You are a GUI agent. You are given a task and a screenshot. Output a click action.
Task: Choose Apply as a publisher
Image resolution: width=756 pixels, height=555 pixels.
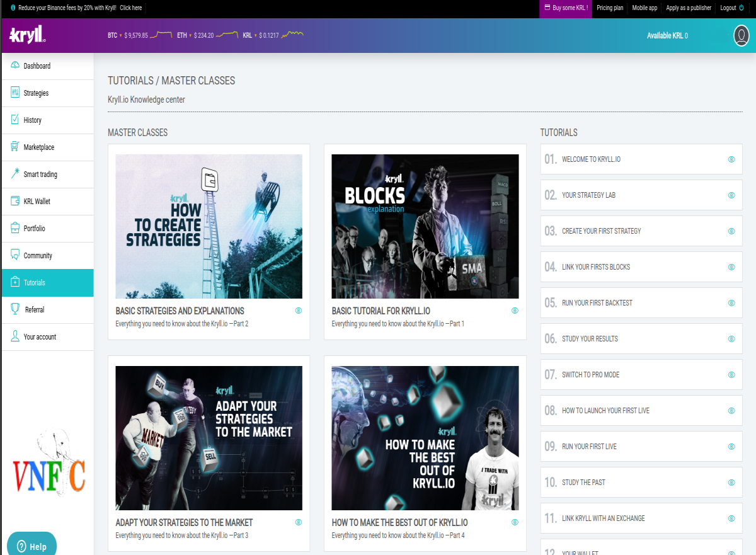click(689, 8)
